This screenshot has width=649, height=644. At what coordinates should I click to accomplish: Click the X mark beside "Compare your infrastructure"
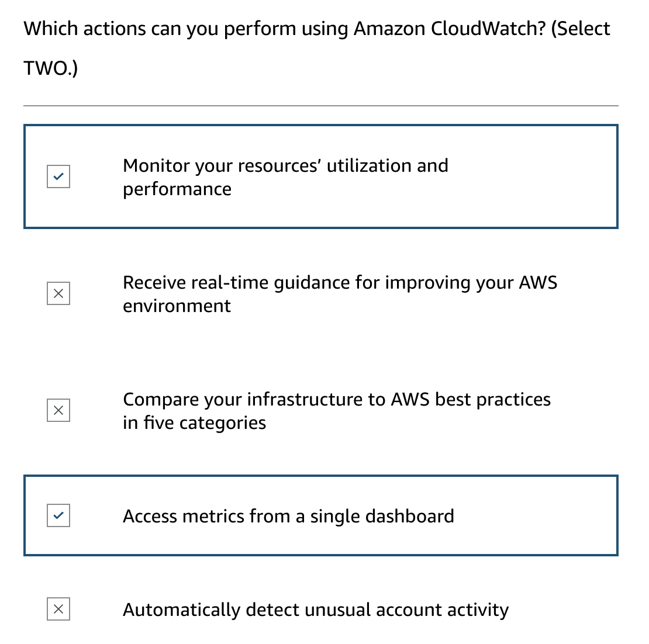58,410
